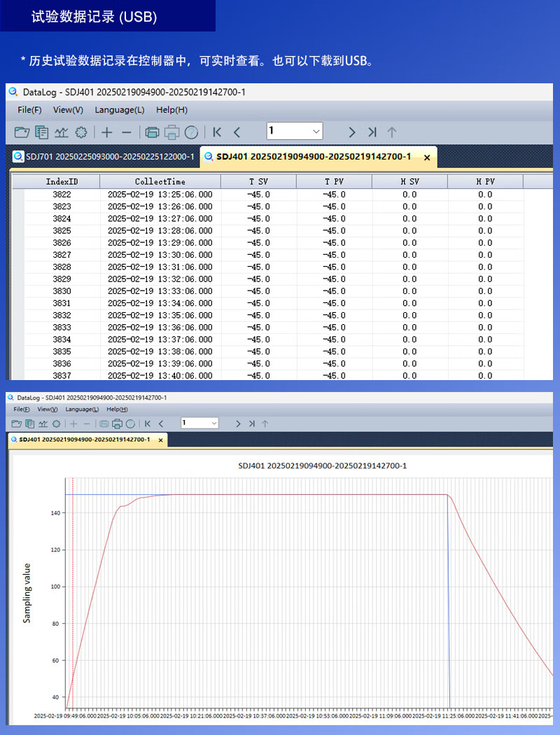Open the View(V) menu in lower window
The width and height of the screenshot is (560, 735).
coord(48,409)
